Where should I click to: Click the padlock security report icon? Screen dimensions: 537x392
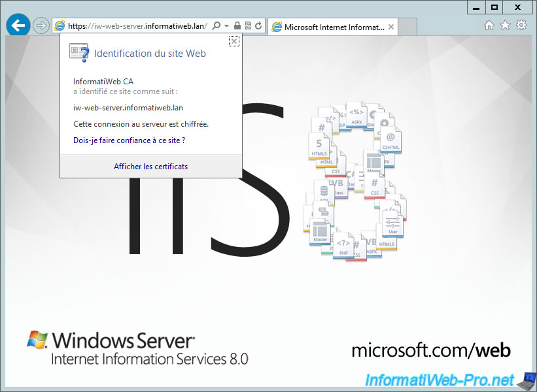(237, 25)
